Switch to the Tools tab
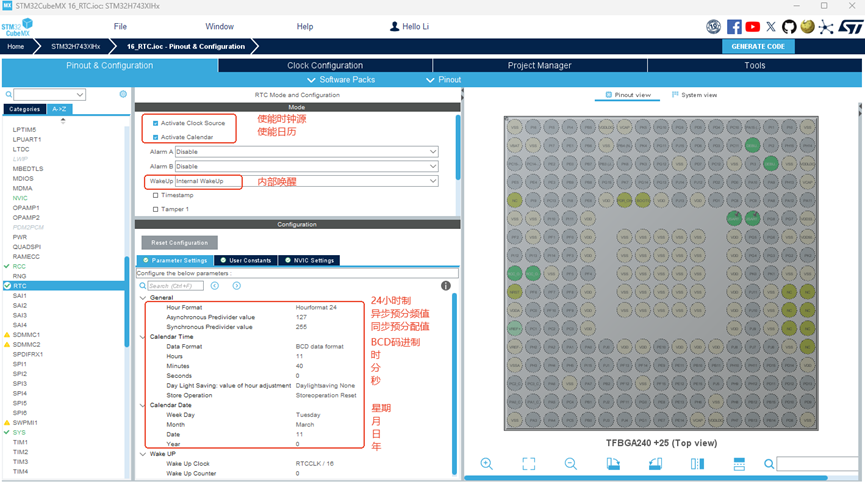This screenshot has height=484, width=865. click(755, 65)
